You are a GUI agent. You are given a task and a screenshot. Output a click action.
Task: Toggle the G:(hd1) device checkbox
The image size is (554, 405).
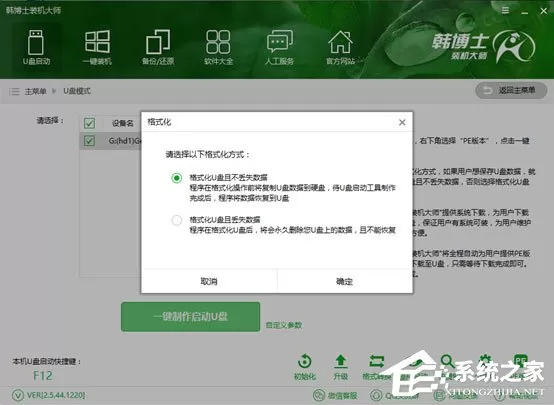tap(89, 141)
